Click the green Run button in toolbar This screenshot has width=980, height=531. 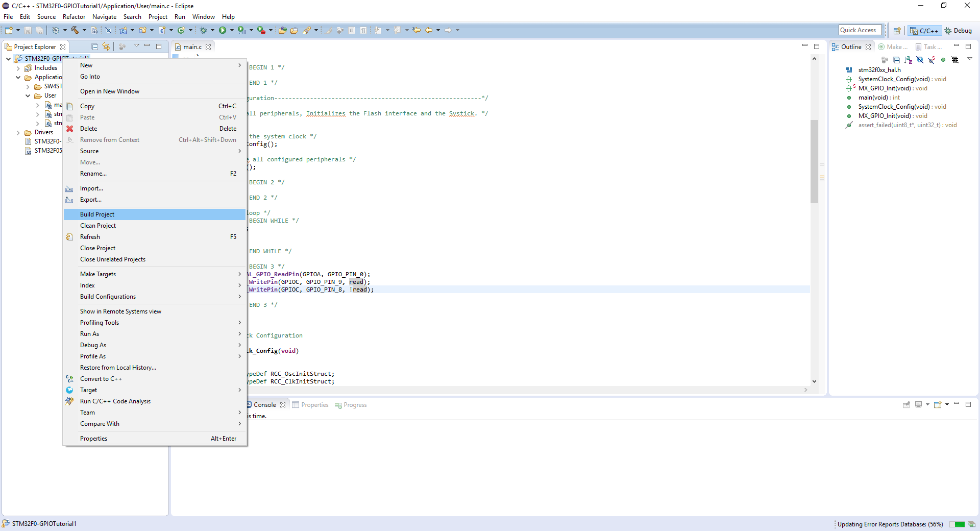[223, 31]
